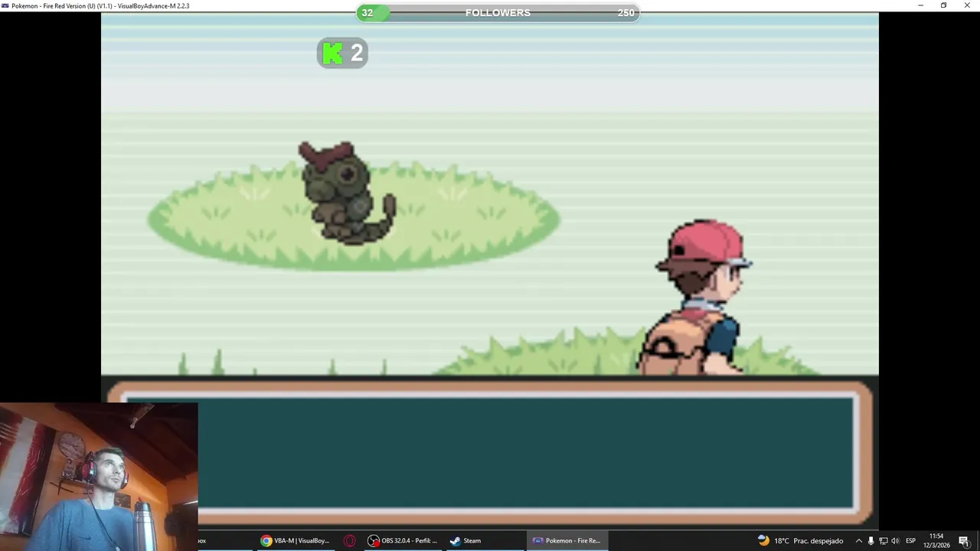Click the VisualBoyAdvance-M title bar icon
980x551 pixels.
coord(5,5)
